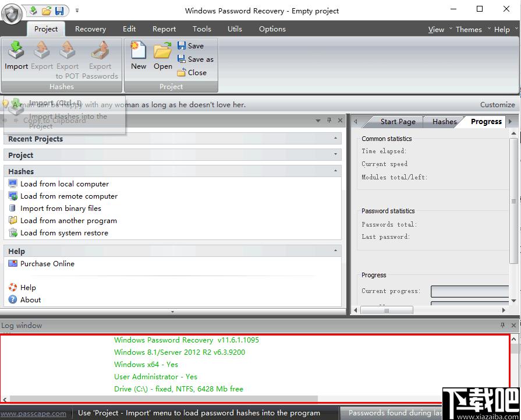Click the Load from remote computer icon
The width and height of the screenshot is (521, 420).
pyautogui.click(x=13, y=196)
